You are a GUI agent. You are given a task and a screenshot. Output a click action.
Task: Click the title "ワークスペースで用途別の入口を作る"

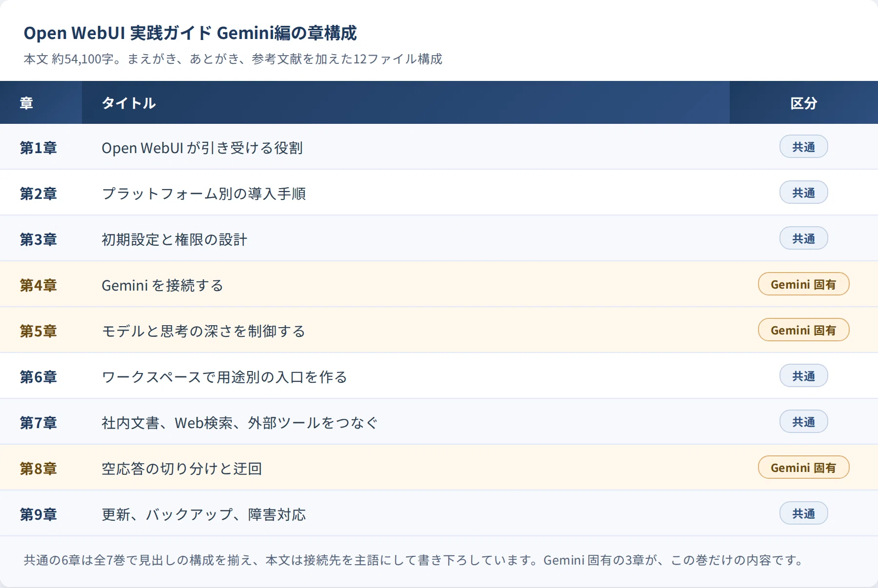pyautogui.click(x=224, y=376)
